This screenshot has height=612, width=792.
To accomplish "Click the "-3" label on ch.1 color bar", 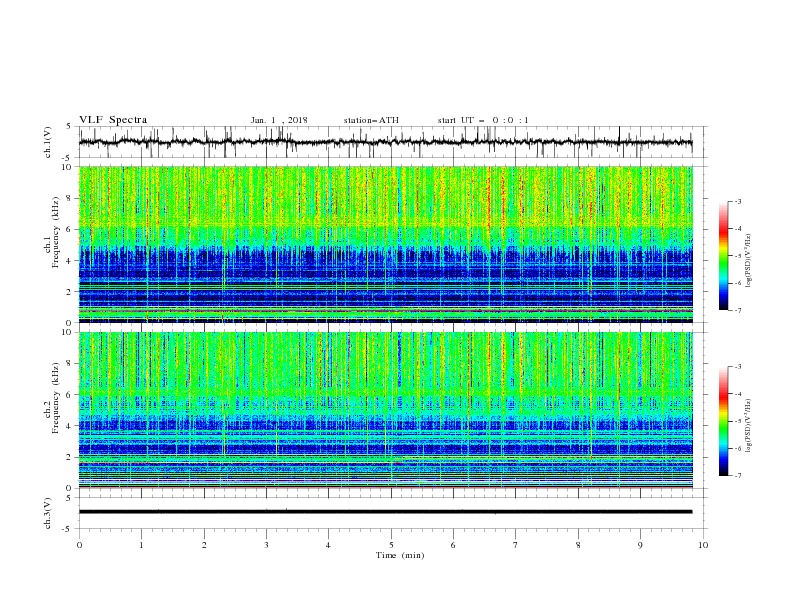I will pos(737,201).
